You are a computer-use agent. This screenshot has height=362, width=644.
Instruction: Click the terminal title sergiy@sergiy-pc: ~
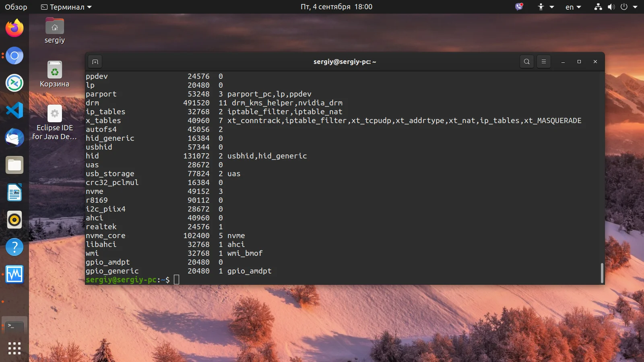point(345,62)
